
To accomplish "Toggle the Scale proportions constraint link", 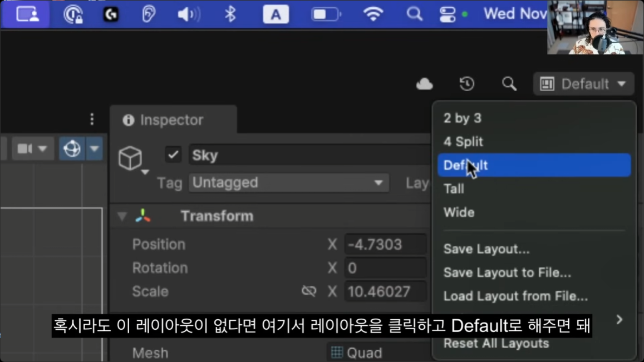I will [x=309, y=291].
